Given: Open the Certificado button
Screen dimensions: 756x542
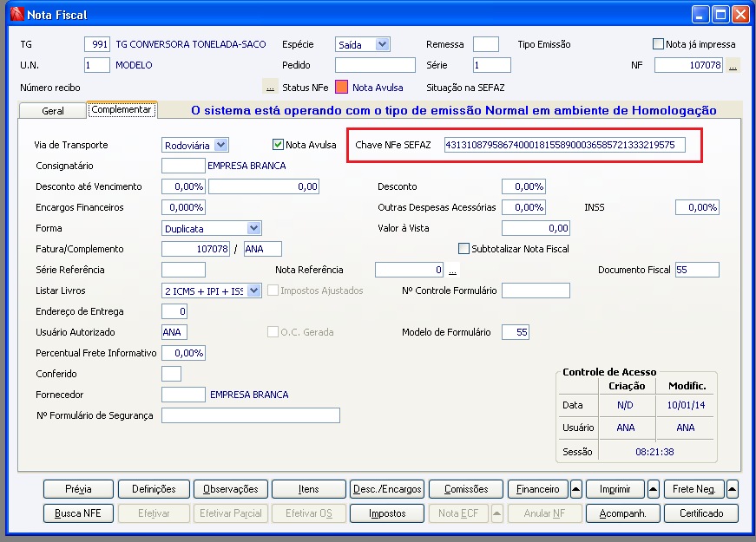Looking at the screenshot, I should (x=701, y=513).
